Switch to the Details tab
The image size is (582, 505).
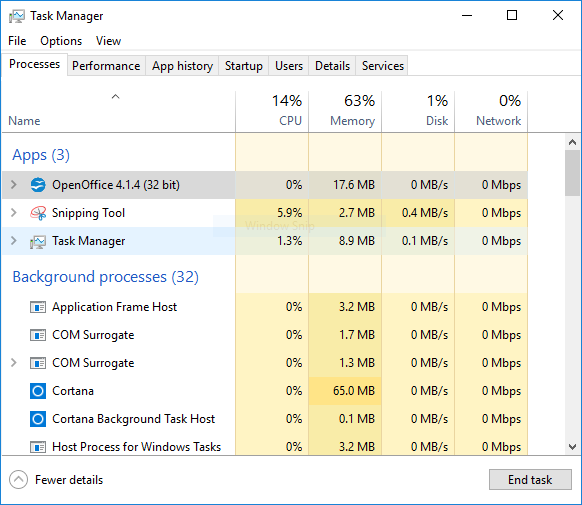pos(332,66)
